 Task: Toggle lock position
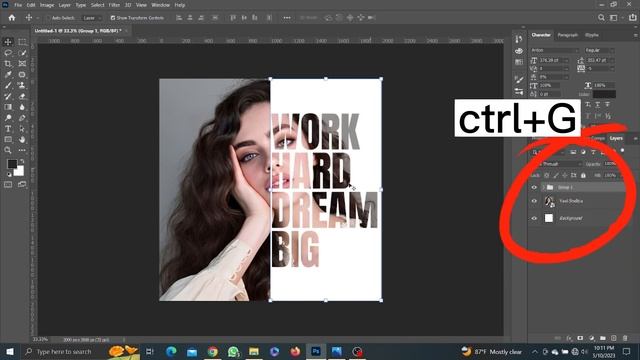click(564, 176)
